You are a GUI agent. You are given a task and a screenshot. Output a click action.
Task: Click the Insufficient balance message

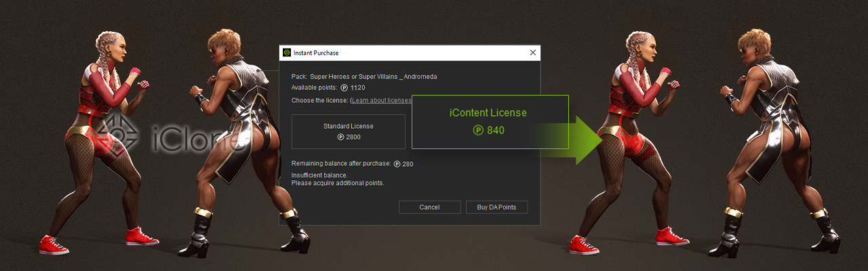(x=319, y=175)
